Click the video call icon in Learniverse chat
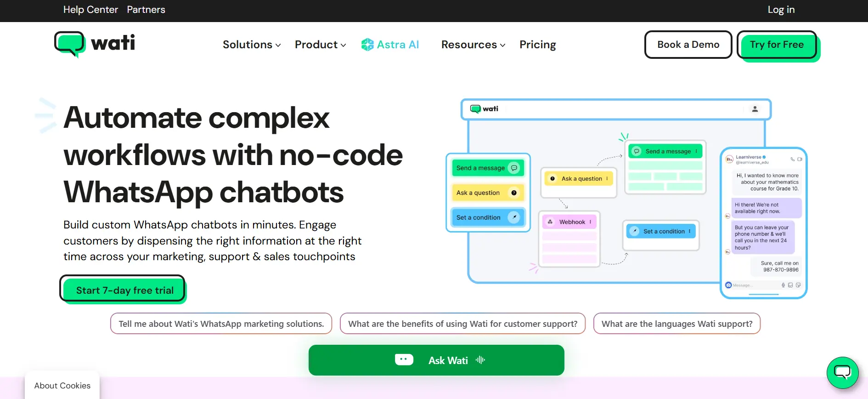868x399 pixels. tap(800, 159)
